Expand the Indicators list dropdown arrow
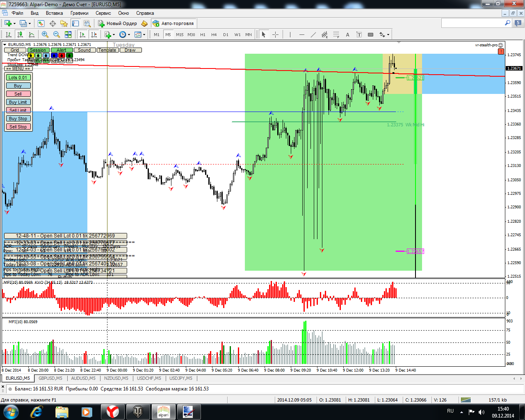525x420 pixels. coord(114,34)
